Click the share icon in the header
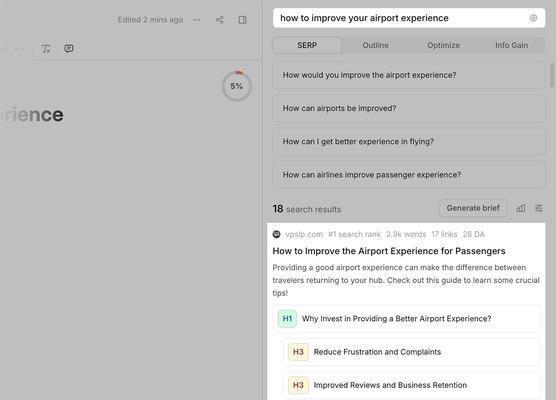This screenshot has width=556, height=400. click(220, 20)
